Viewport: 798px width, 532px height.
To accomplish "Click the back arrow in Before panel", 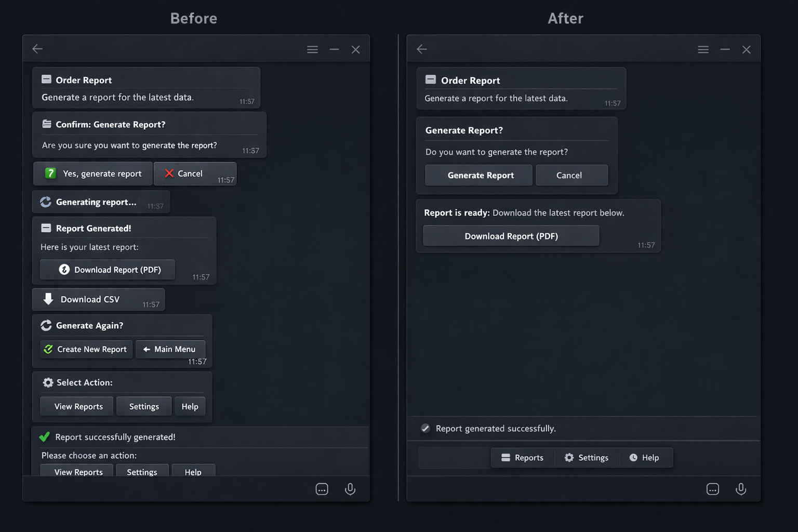I will 37,49.
